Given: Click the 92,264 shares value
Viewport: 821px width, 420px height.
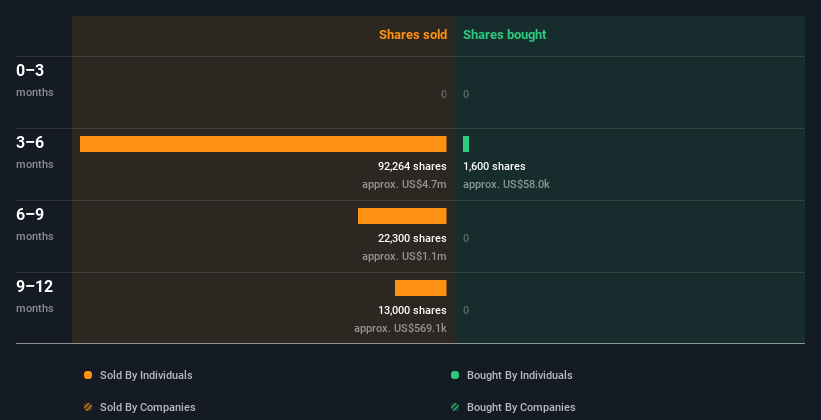Looking at the screenshot, I should point(412,167).
